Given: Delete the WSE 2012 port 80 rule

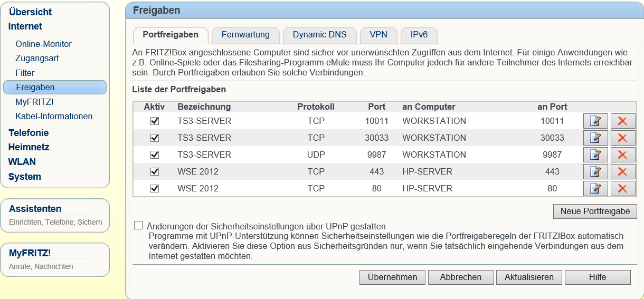Looking at the screenshot, I should (622, 189).
